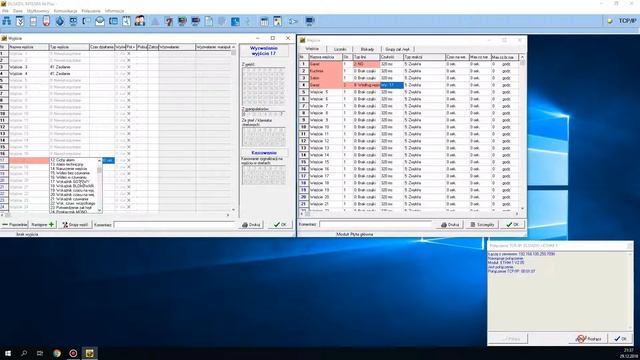Click Rozłącz in the connection window

click(588, 339)
